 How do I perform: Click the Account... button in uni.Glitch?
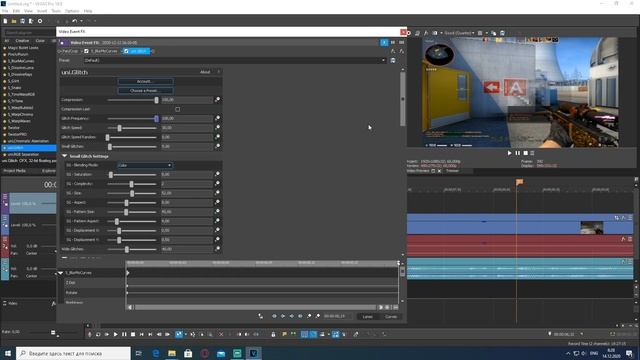(x=145, y=81)
